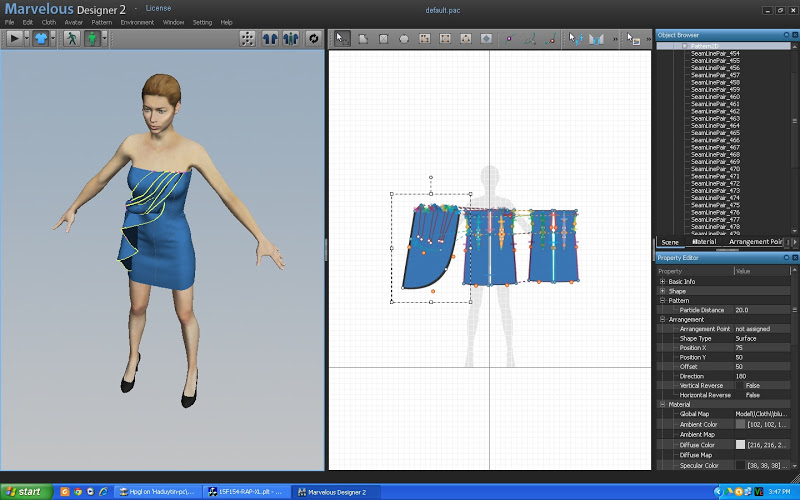Expand the Basic Info property group
This screenshot has width=800, height=500.
662,282
